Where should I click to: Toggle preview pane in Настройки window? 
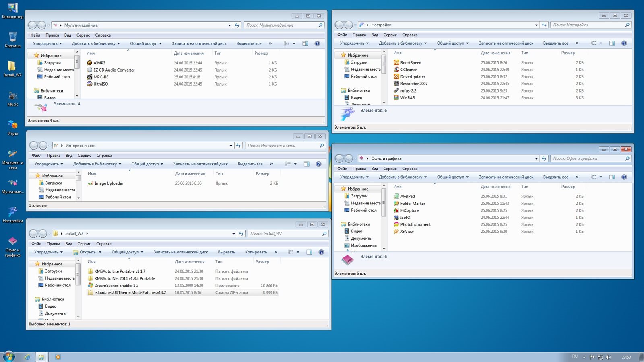612,43
